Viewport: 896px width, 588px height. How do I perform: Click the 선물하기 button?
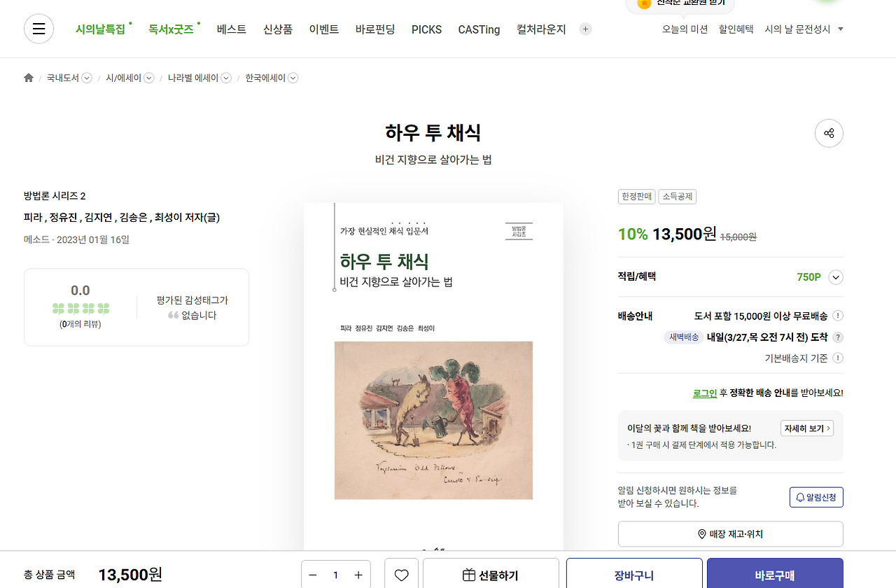click(491, 575)
